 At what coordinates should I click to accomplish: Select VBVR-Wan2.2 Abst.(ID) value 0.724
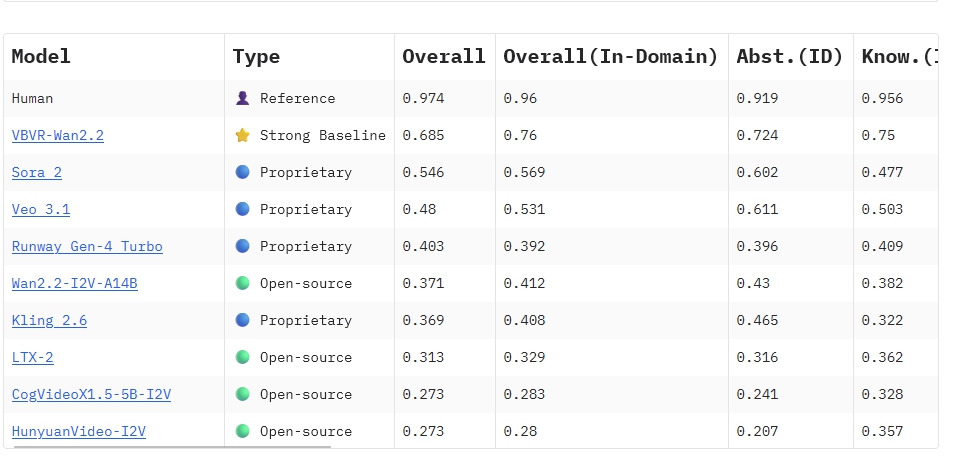tap(757, 135)
